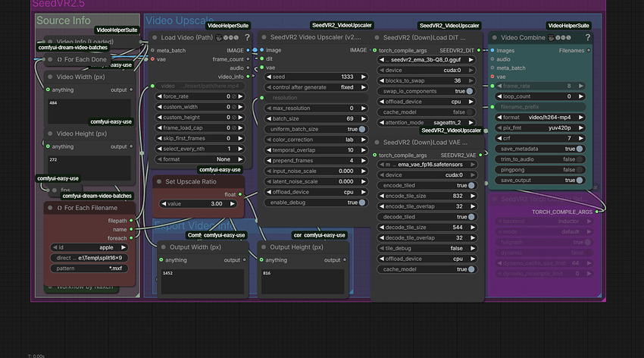Click the filename_prefix input field
This screenshot has height=358, width=644.
click(x=541, y=107)
